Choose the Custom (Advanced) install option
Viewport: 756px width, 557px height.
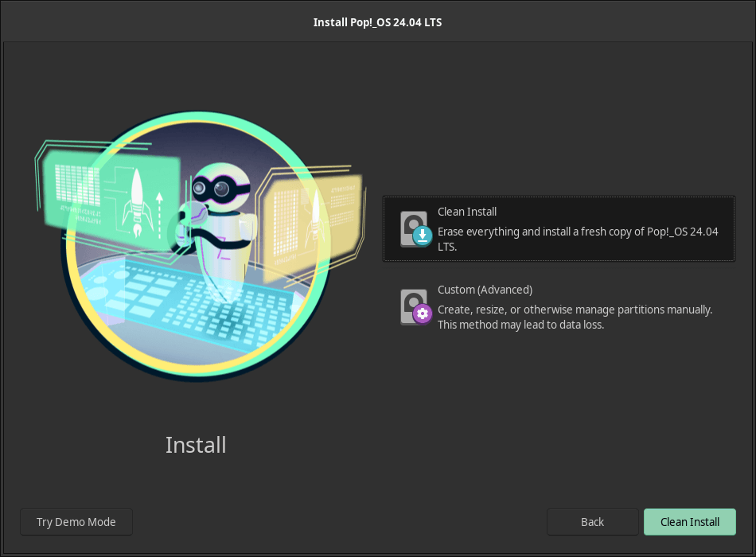coord(559,307)
